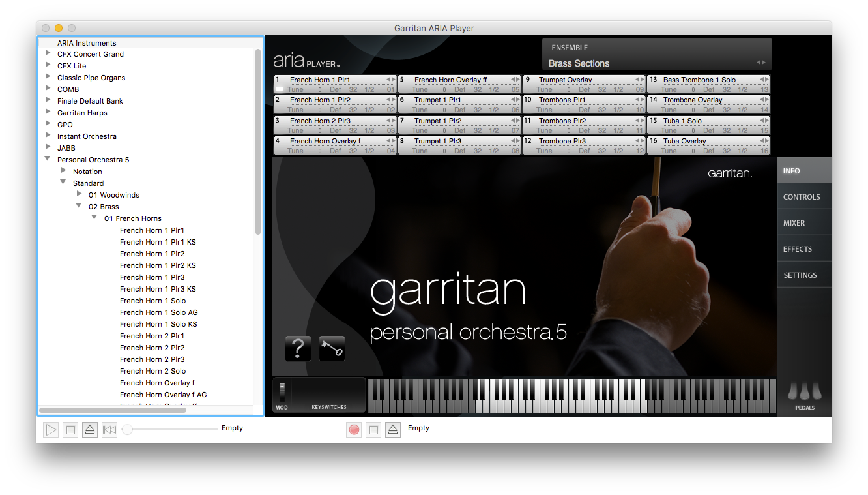Expand the Notation folder

pyautogui.click(x=64, y=172)
